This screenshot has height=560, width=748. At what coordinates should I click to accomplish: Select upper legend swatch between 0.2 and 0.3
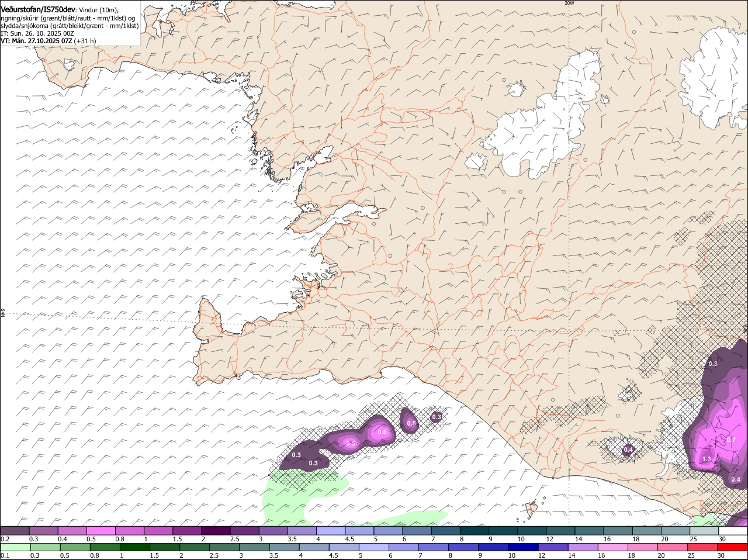(15, 531)
